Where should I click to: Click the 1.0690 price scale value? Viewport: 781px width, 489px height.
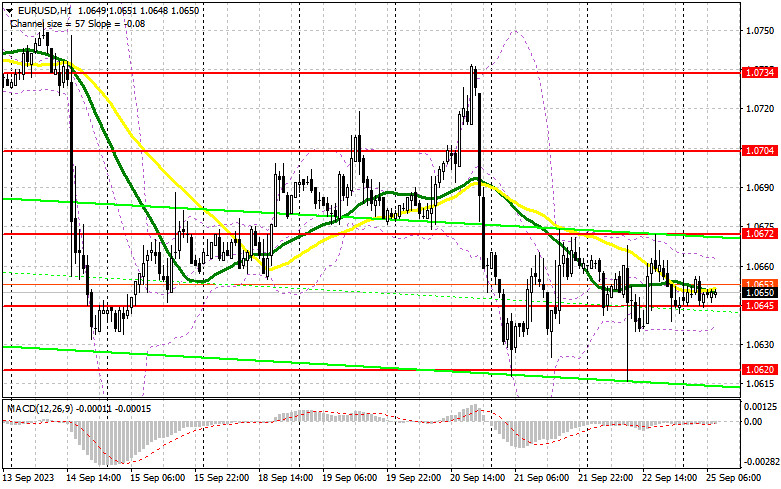point(760,188)
